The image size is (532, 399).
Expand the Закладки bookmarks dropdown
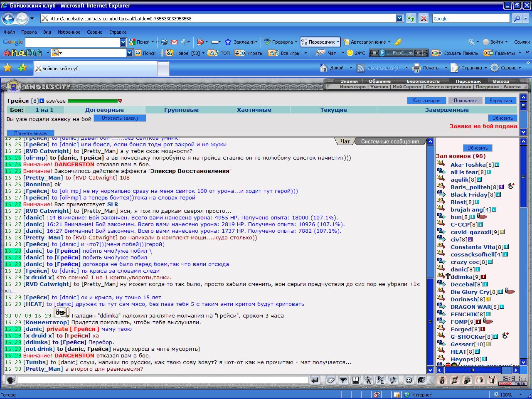pos(256,42)
